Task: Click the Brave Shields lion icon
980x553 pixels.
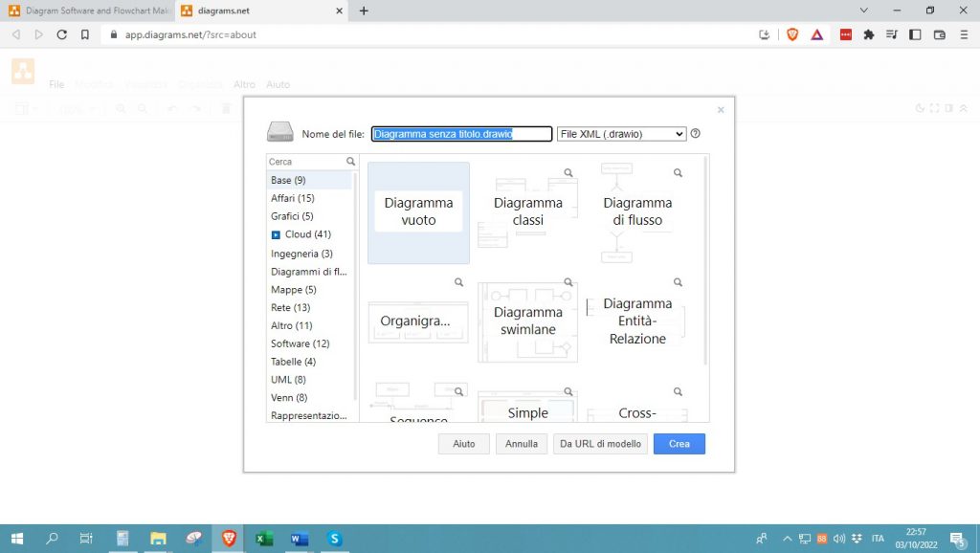Action: click(x=792, y=34)
